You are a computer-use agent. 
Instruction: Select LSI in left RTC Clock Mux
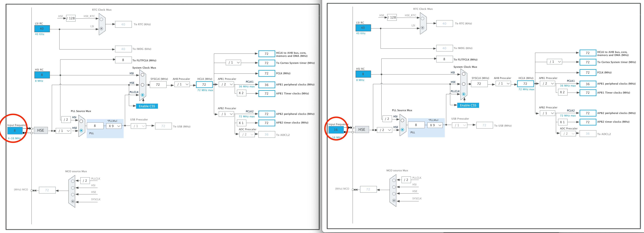(102, 29)
